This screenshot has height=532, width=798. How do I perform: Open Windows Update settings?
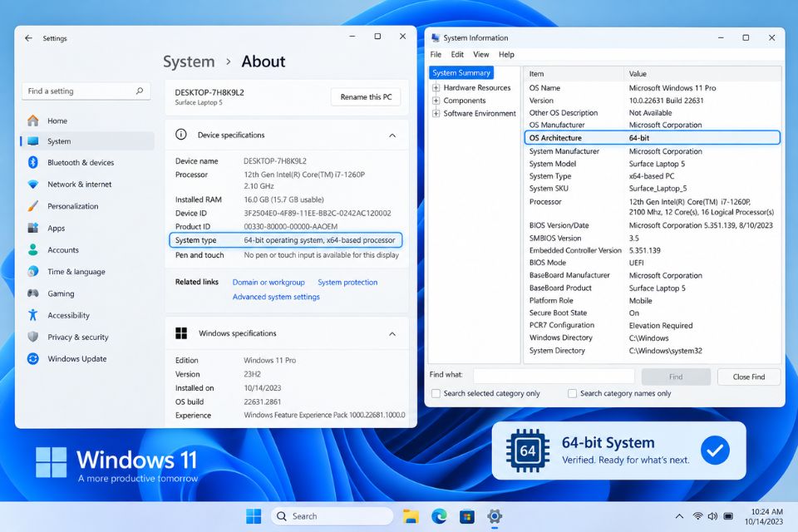(x=76, y=359)
